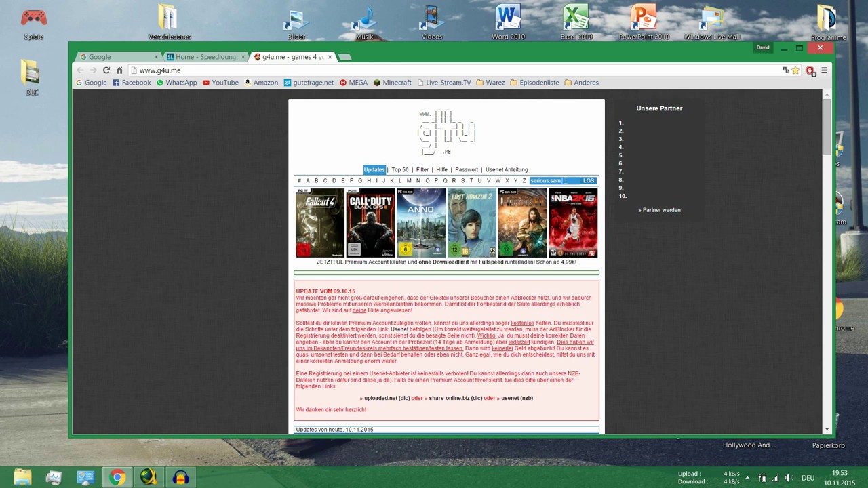
Task: Open gutefrage.net bookmark
Action: [309, 83]
